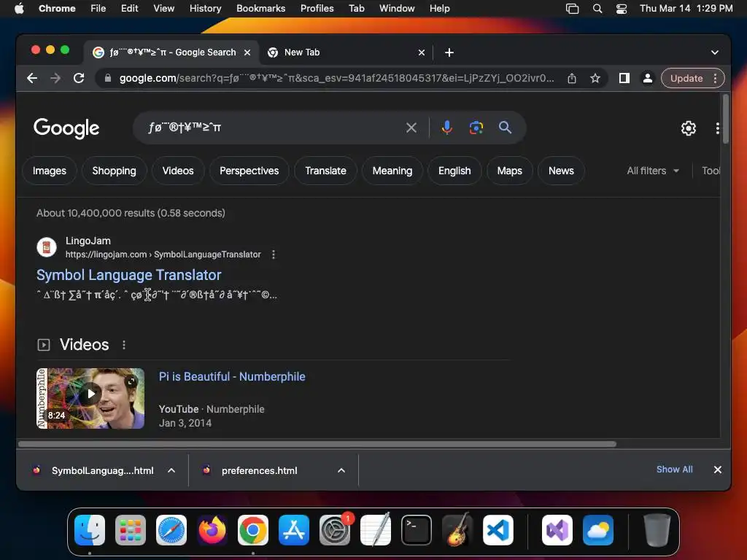Open the Weather app from the Dock
Image resolution: width=747 pixels, height=560 pixels.
[598, 530]
